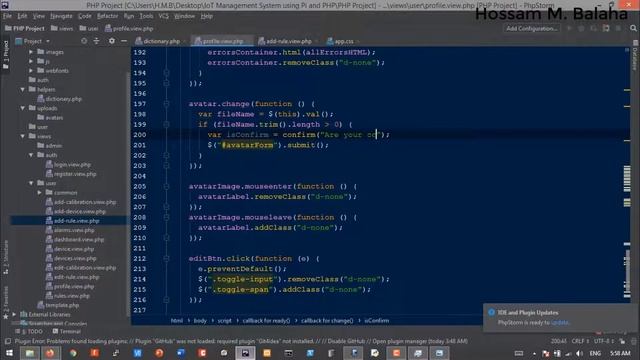Image resolution: width=640 pixels, height=360 pixels.
Task: Expand the js folder
Action: [x=31, y=61]
